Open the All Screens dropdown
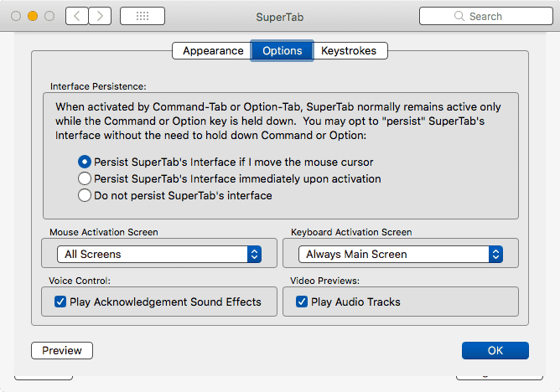560x392 pixels. [x=159, y=254]
